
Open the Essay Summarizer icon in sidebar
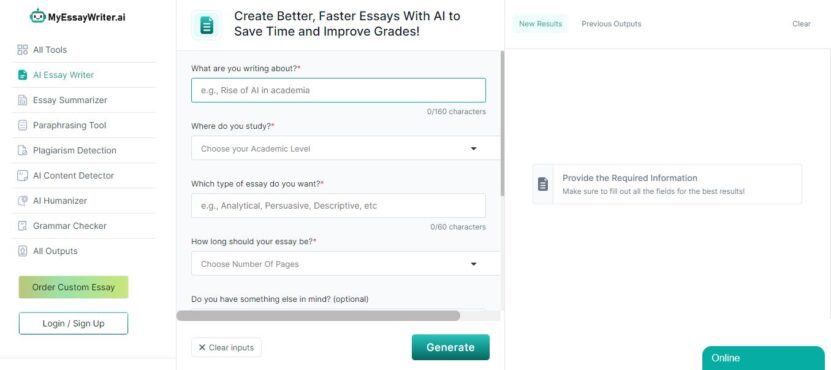tap(22, 100)
